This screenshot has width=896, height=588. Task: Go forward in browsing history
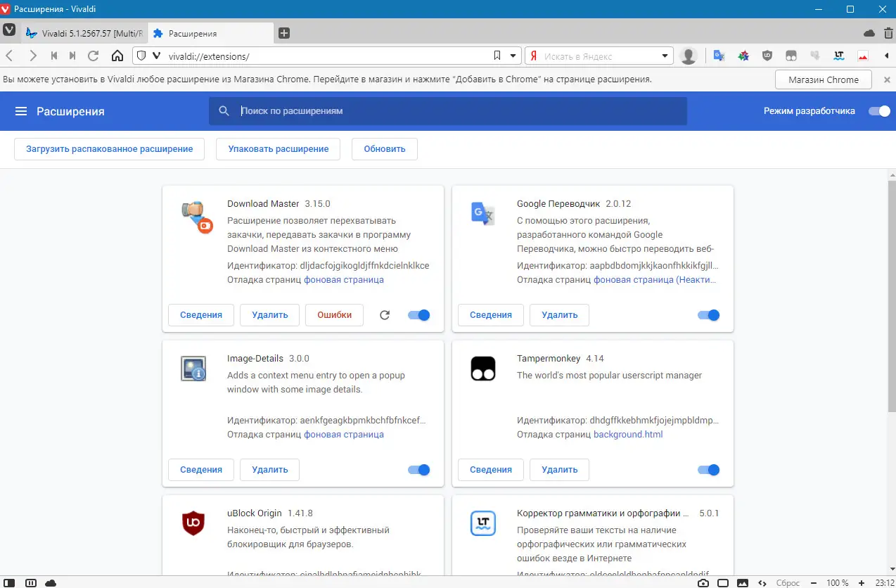click(32, 56)
